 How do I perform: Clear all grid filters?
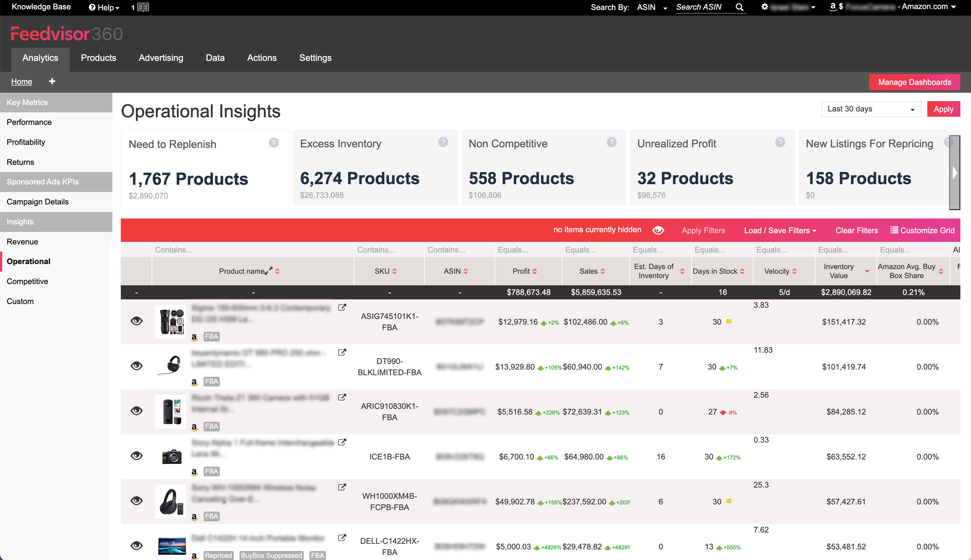[x=856, y=230]
